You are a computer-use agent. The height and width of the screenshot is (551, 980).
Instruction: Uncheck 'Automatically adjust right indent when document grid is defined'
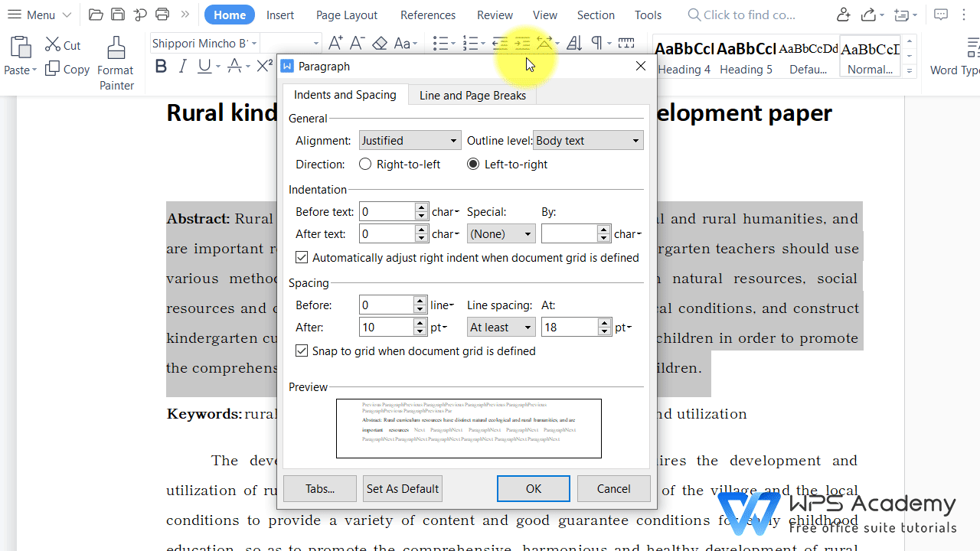pos(302,257)
